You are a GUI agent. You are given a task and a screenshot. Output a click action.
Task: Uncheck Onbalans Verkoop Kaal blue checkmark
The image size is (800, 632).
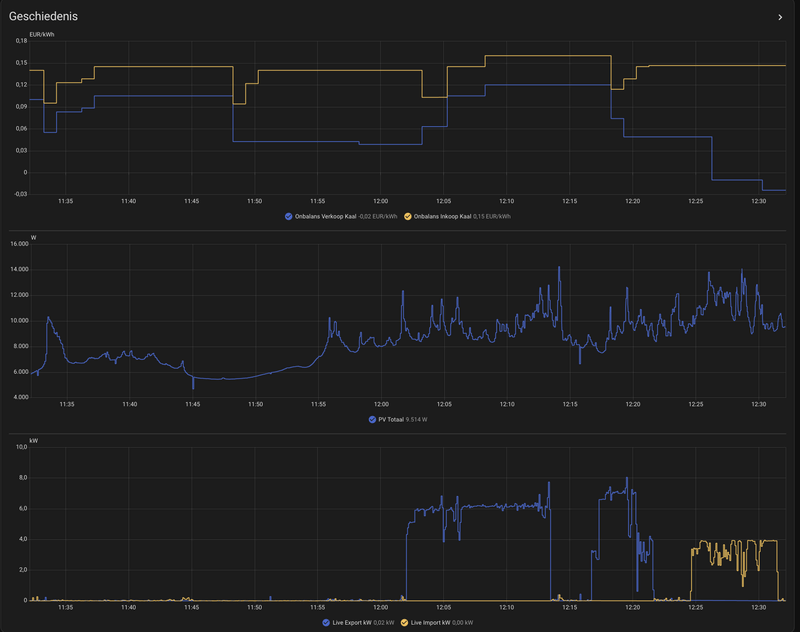288,216
